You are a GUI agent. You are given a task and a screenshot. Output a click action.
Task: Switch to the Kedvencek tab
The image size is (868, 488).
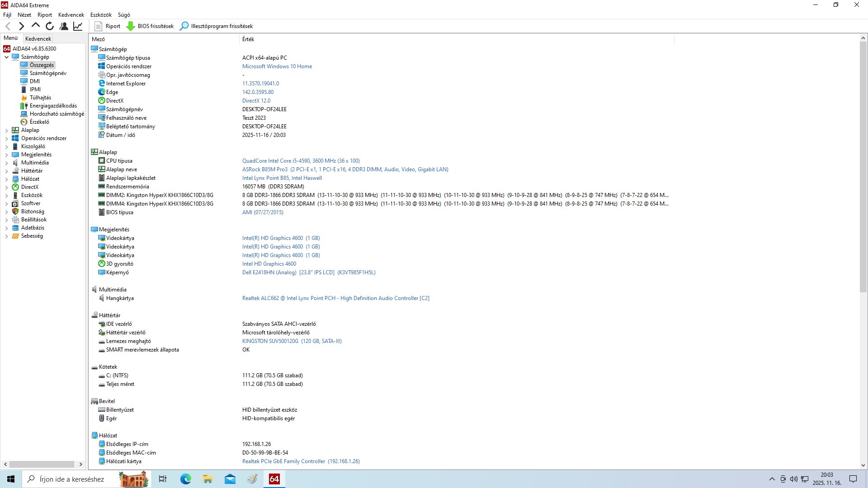point(38,38)
